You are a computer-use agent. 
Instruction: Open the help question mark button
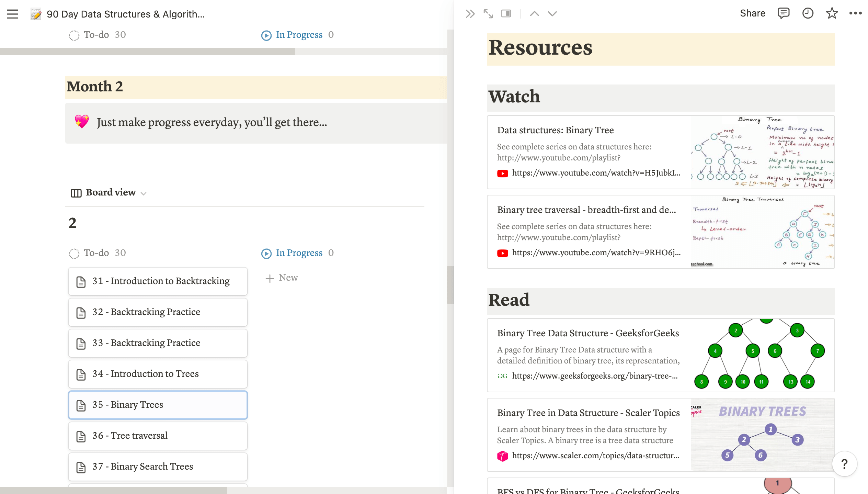pyautogui.click(x=844, y=464)
